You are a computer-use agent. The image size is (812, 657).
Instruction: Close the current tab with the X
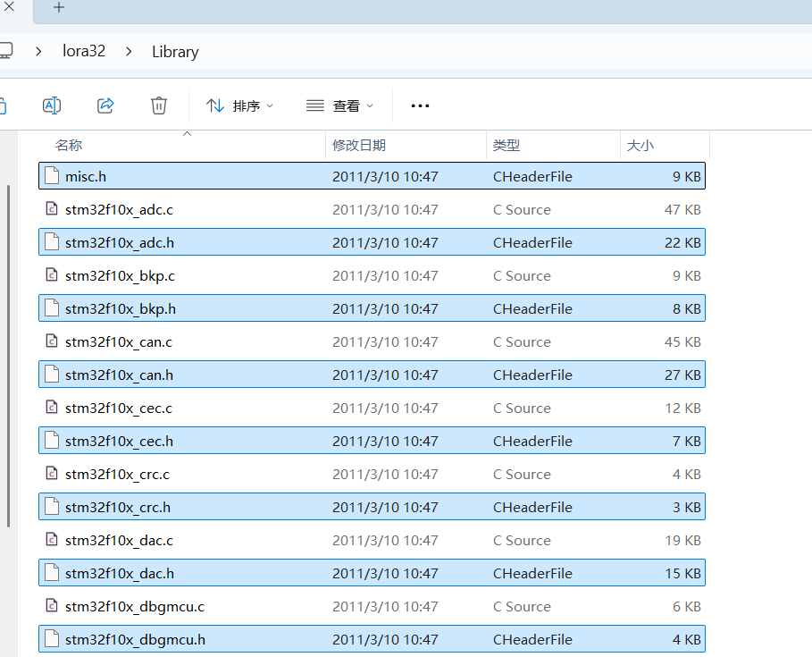9,7
